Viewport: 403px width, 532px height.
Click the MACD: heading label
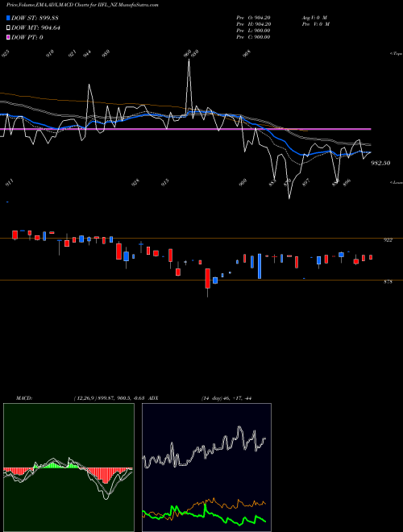(x=24, y=398)
